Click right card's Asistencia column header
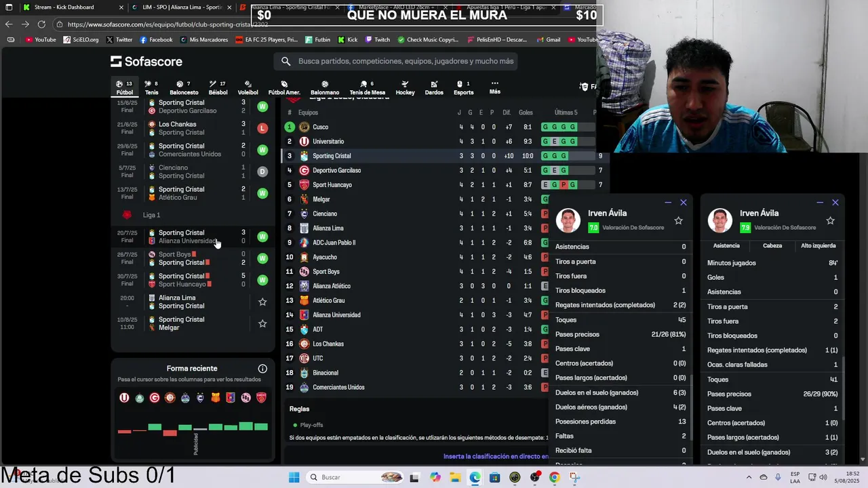This screenshot has height=488, width=868. pos(726,245)
